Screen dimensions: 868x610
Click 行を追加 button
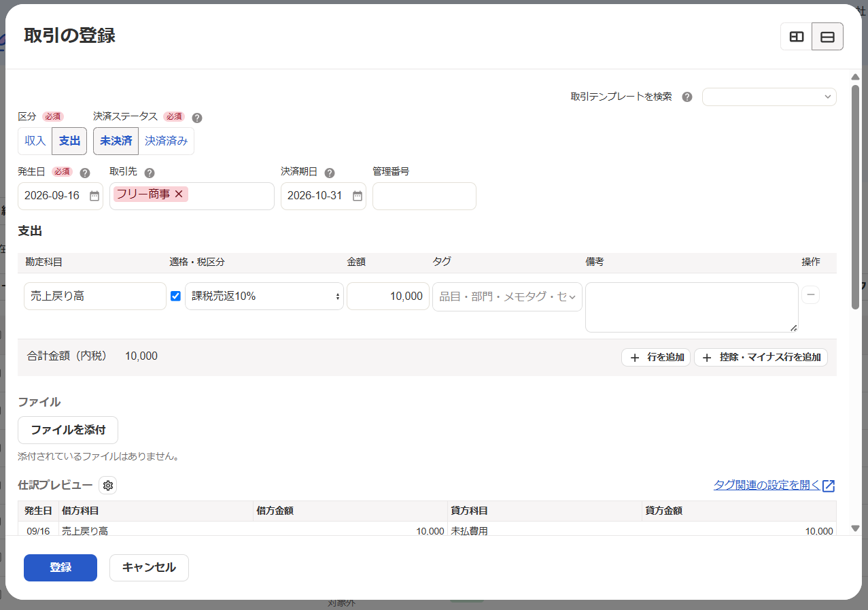tap(656, 357)
